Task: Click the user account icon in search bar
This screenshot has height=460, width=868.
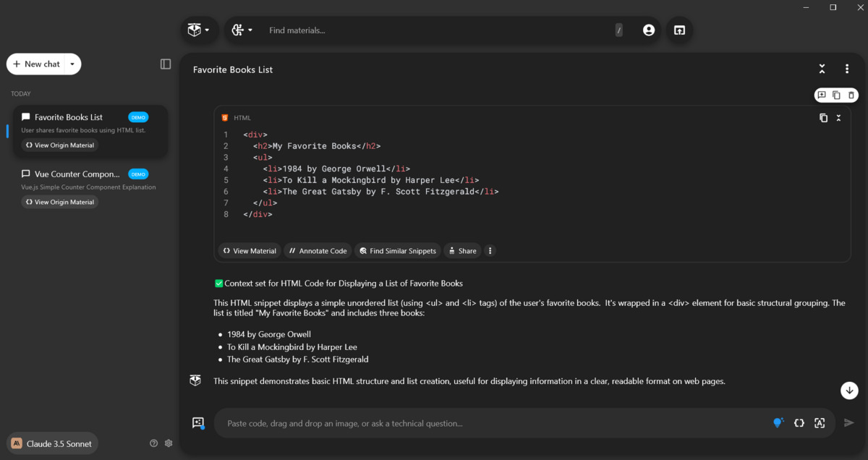Action: [648, 30]
